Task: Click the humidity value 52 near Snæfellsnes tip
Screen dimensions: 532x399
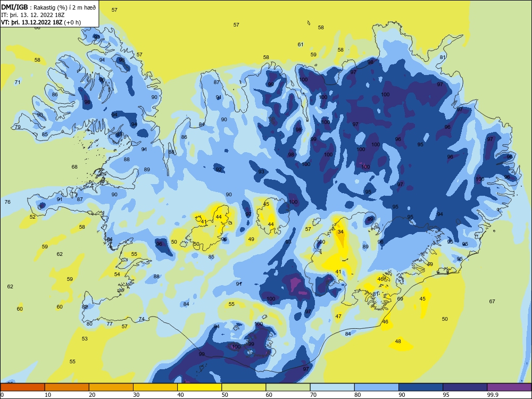Action: 32,217
